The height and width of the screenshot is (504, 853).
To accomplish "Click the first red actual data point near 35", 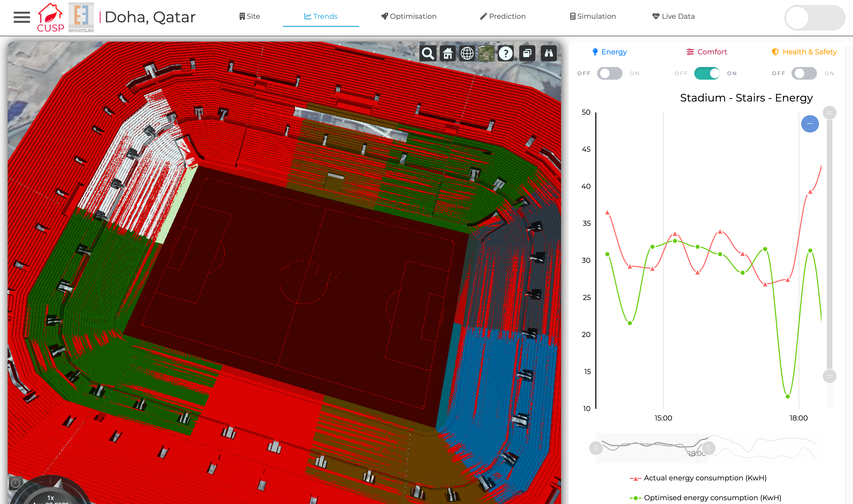I will [x=608, y=213].
